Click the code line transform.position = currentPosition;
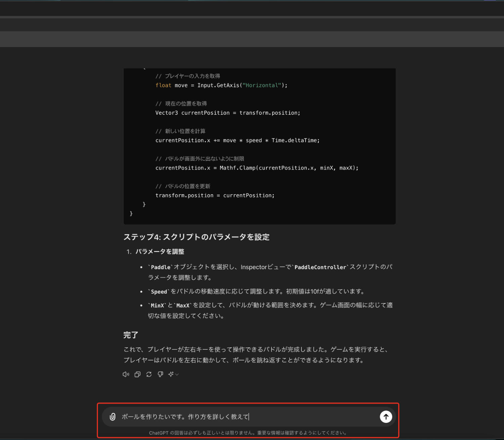The height and width of the screenshot is (440, 504). point(215,195)
